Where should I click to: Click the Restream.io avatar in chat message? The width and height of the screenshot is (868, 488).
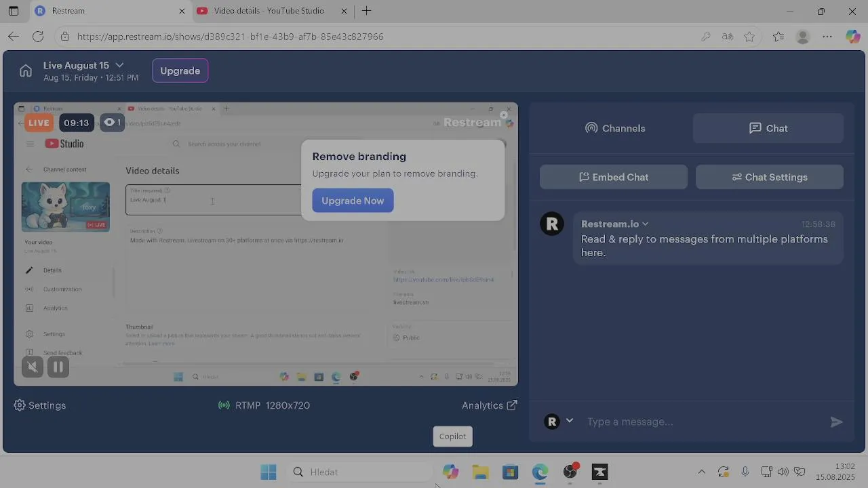tap(552, 224)
